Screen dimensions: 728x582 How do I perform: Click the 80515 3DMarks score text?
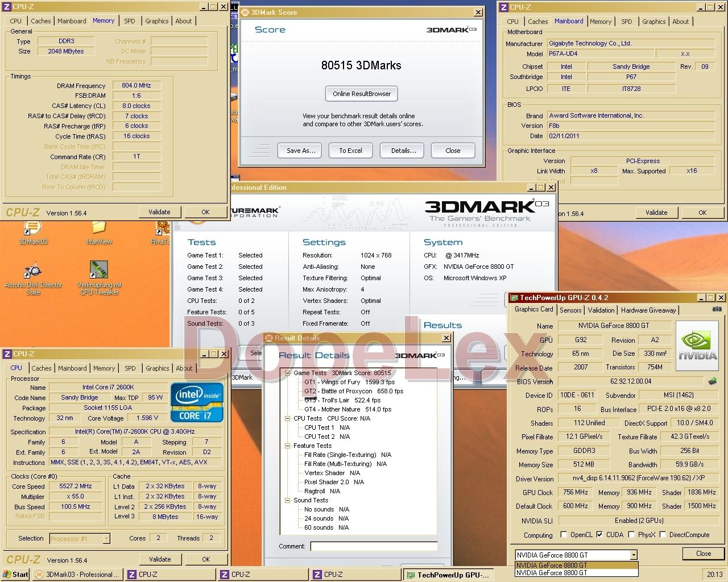tap(361, 65)
